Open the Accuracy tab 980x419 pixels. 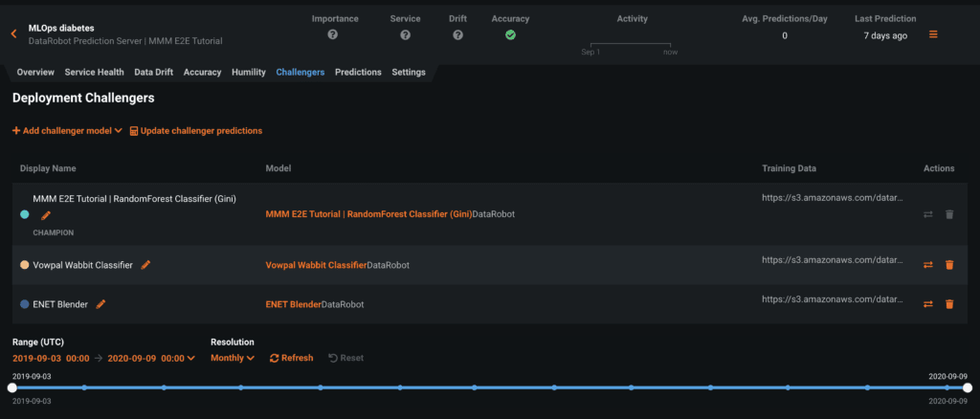[x=203, y=73]
